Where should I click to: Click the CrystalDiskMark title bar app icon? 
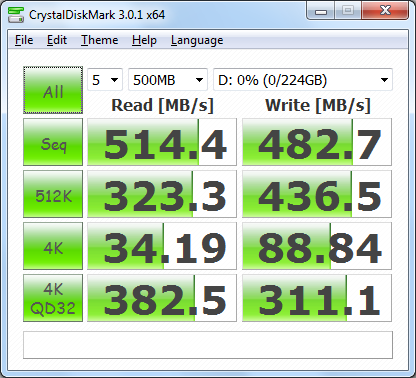16,14
